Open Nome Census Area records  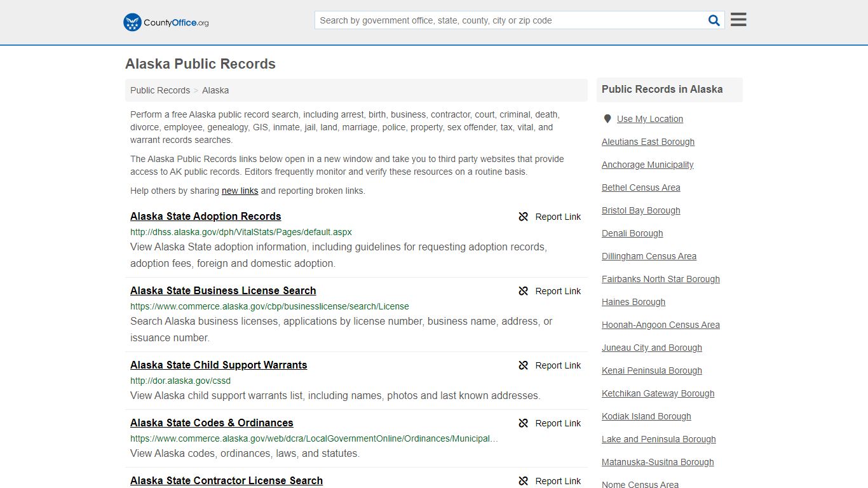640,484
